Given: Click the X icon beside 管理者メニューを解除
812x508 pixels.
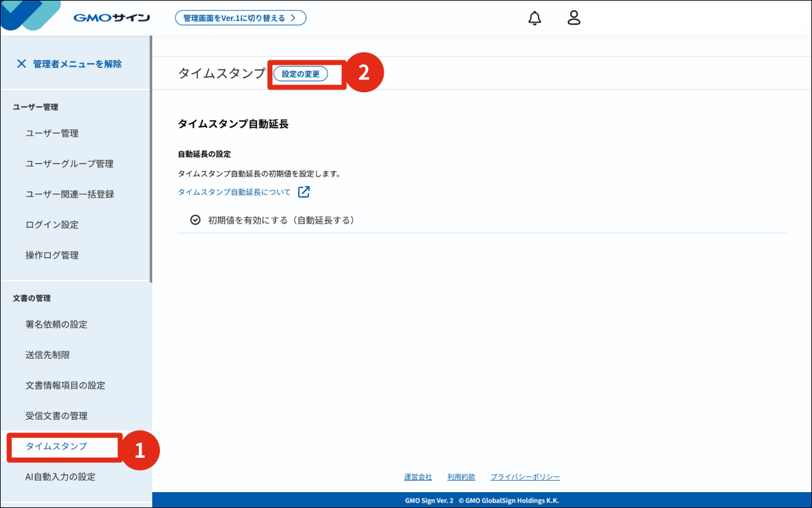Looking at the screenshot, I should click(x=22, y=63).
